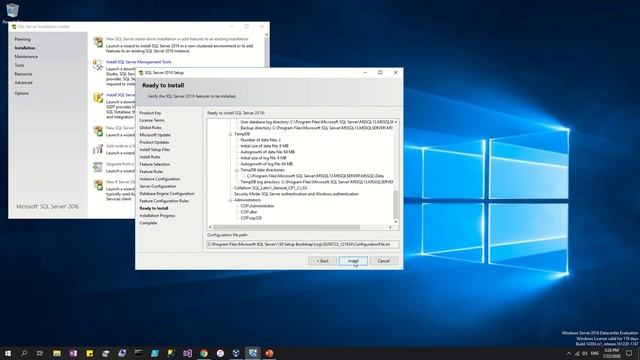Click scroll-right arrow of summary tree
640x360 pixels.
click(x=390, y=227)
